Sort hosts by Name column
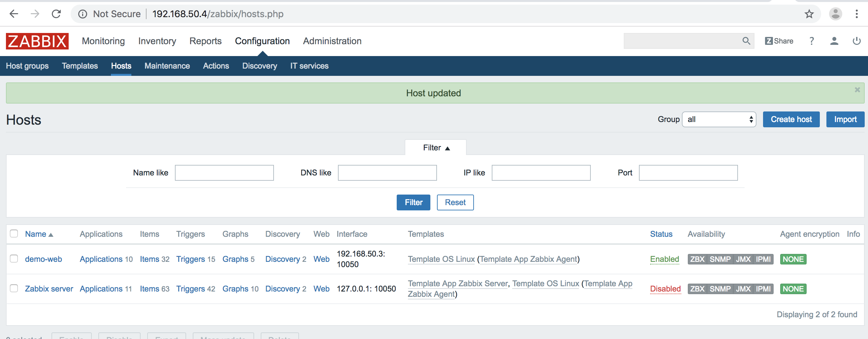Viewport: 868px width, 339px height. pyautogui.click(x=39, y=234)
